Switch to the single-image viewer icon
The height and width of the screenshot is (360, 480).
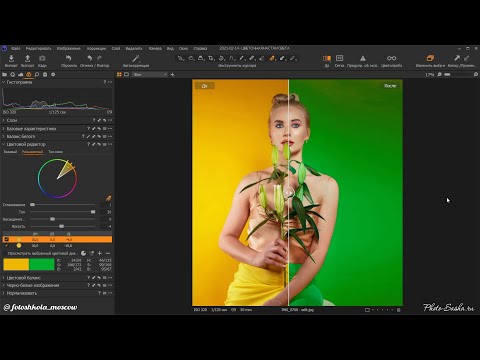pyautogui.click(x=126, y=75)
